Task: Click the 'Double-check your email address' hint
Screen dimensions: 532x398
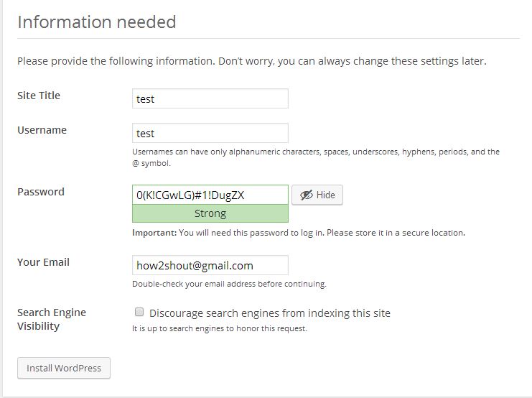Action: tap(229, 284)
